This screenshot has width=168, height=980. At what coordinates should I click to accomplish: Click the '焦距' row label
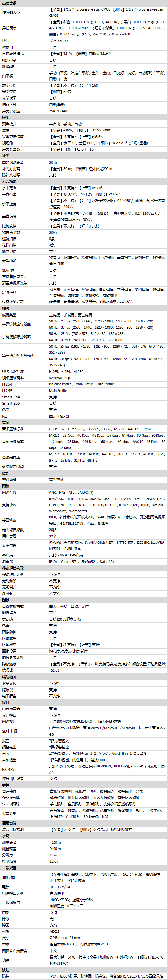(6, 130)
